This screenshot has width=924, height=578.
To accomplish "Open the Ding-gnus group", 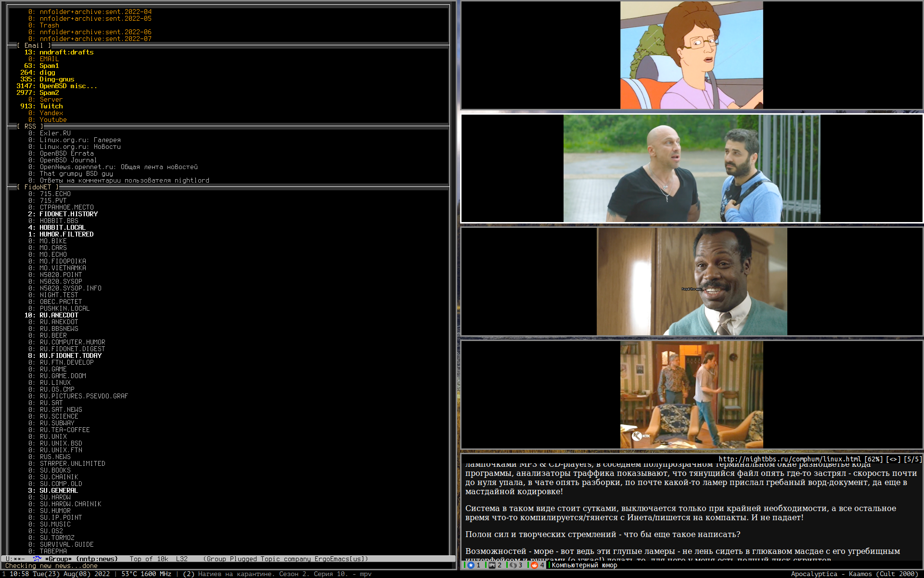I will click(57, 79).
